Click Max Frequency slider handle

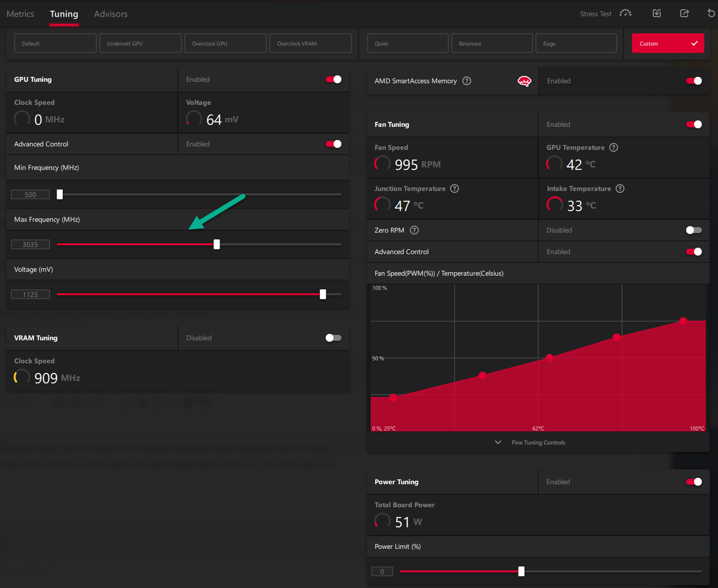click(x=217, y=244)
